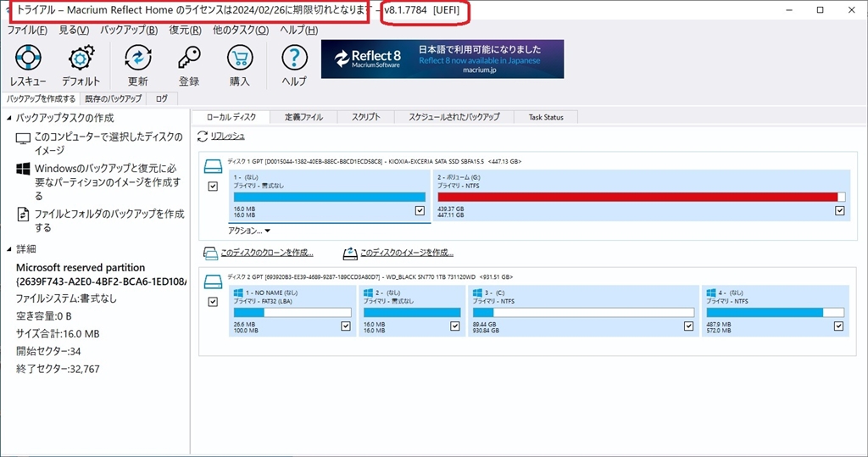Open the ヘルプ(H) menu
868x457 pixels.
299,30
